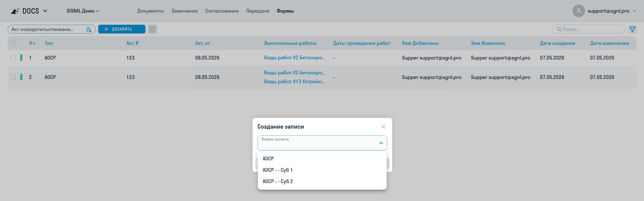644x201 pixels.
Task: Sort by Кем Изменено column header
Action: (488, 43)
